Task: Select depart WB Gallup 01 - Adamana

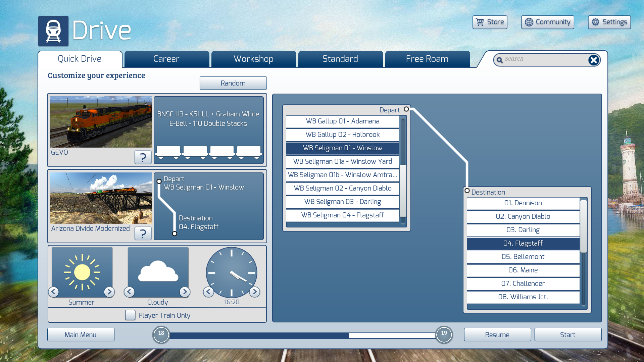Action: click(x=343, y=121)
